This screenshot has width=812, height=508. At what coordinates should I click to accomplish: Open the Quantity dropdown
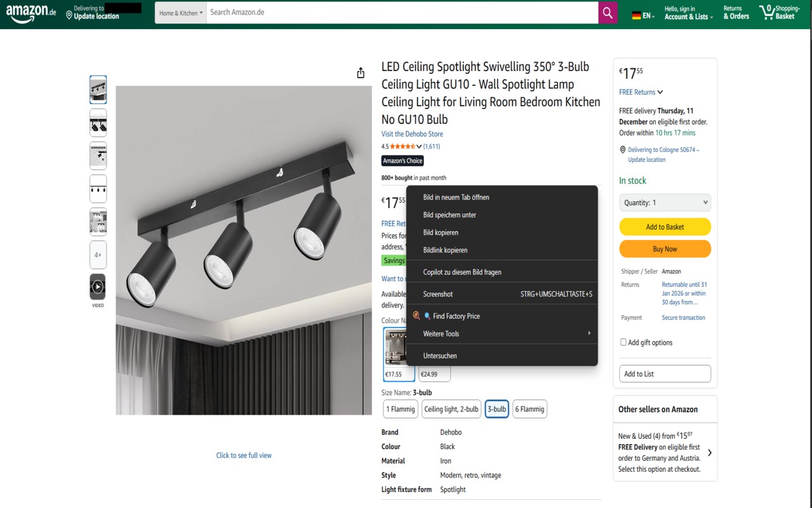[x=665, y=203]
